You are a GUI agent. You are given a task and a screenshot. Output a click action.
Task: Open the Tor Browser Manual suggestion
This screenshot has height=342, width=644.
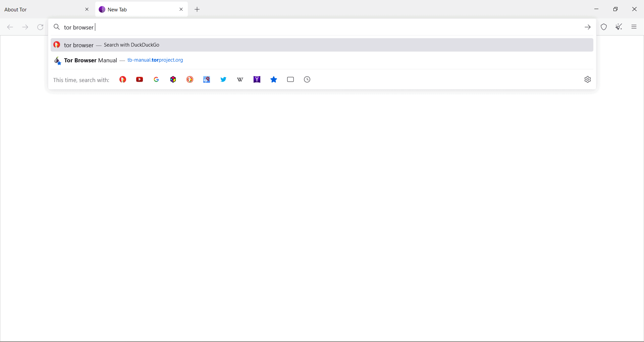click(x=322, y=60)
